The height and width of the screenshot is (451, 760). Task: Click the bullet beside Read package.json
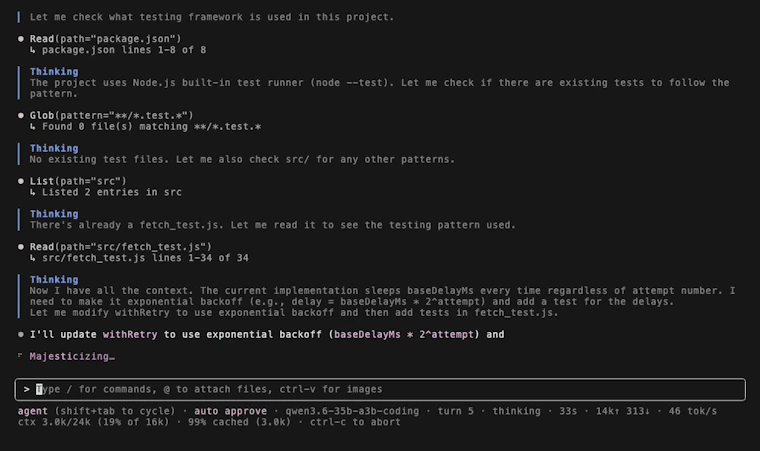[21, 39]
